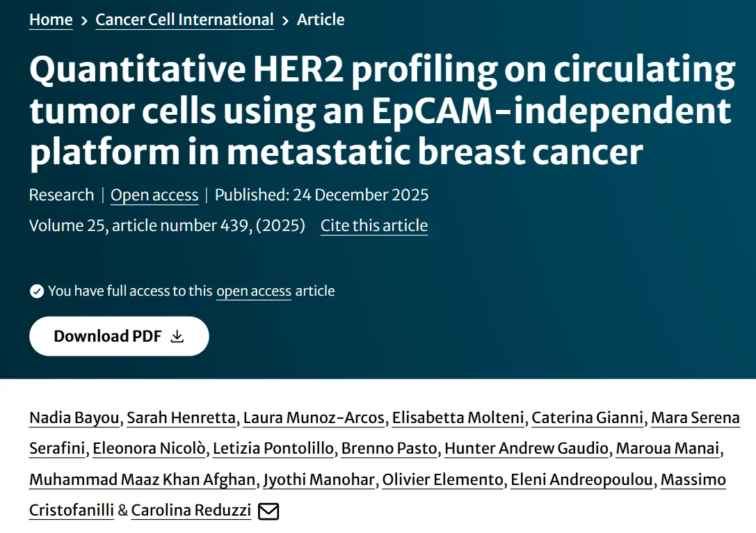756x533 pixels.
Task: View Carolina Reduzzi's author page
Action: 191,510
